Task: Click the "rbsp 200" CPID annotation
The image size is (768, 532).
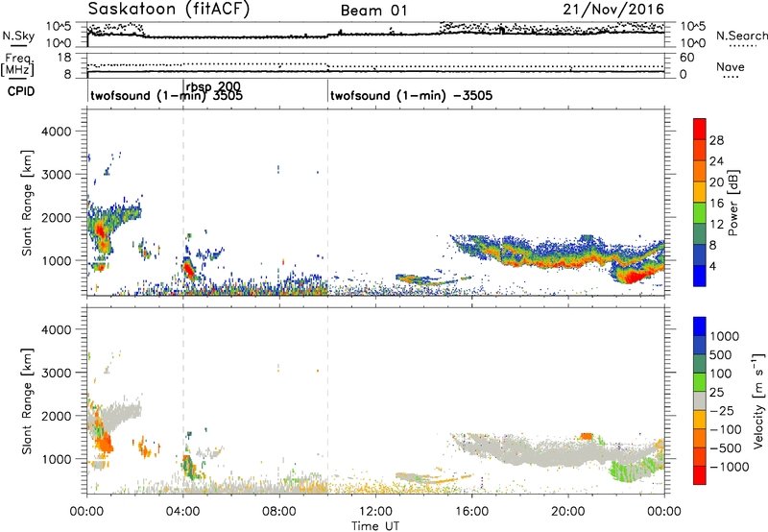Action: click(x=213, y=86)
